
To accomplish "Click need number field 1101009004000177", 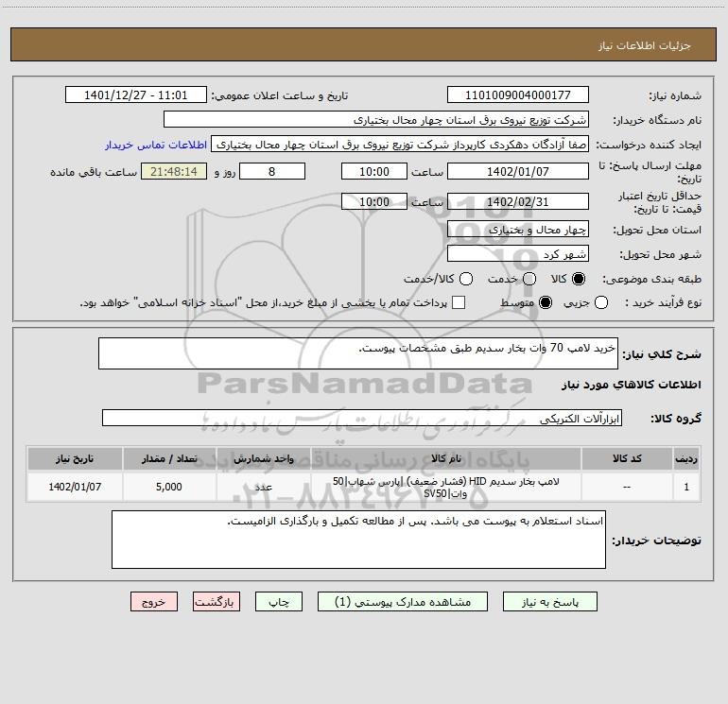I will click(518, 94).
